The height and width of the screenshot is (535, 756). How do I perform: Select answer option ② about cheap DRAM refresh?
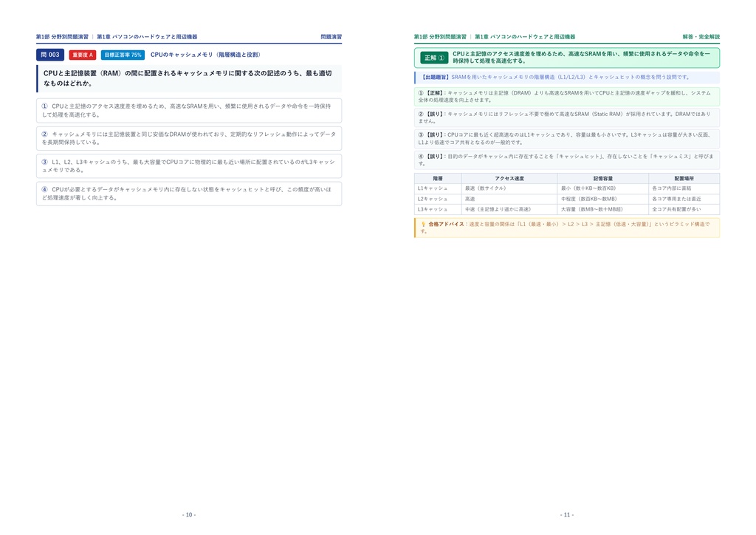[x=189, y=138]
